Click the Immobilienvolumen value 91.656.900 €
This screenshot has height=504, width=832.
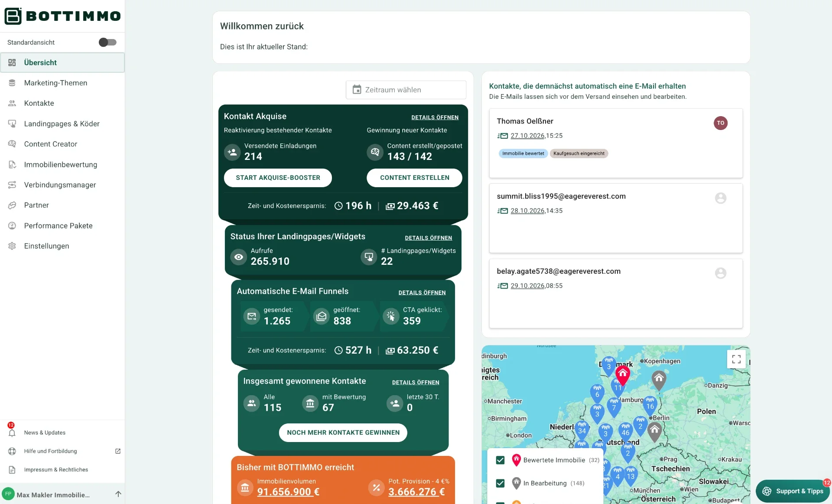(288, 492)
